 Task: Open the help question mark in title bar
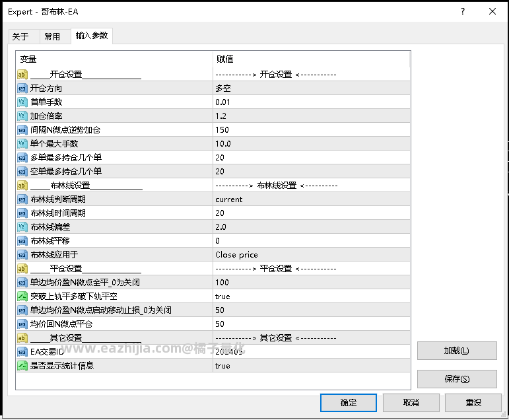[463, 11]
